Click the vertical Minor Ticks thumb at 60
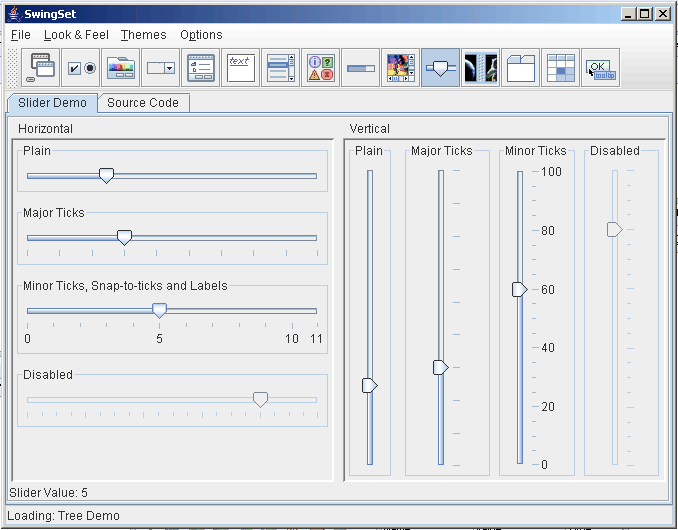This screenshot has width=678, height=530. tap(520, 289)
